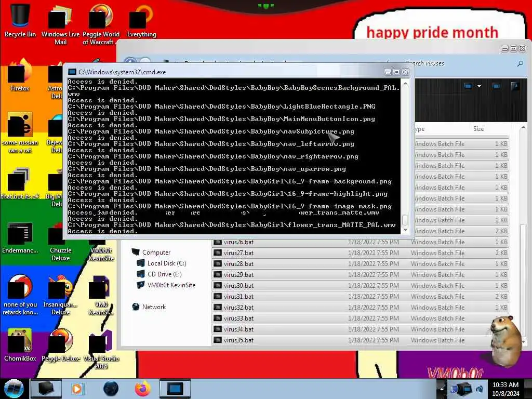The width and height of the screenshot is (532, 399).
Task: Open the Windows Live Mail desktop shortcut
Action: (x=60, y=24)
